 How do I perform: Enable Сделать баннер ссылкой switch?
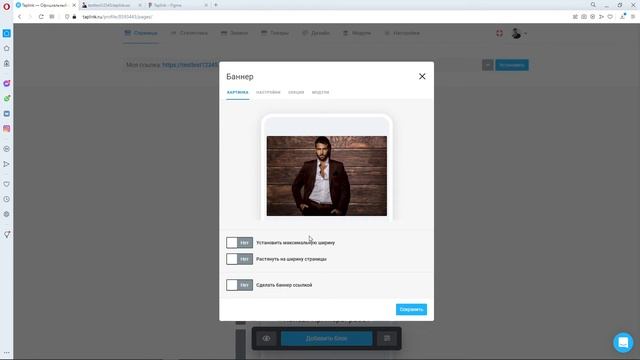(240, 285)
